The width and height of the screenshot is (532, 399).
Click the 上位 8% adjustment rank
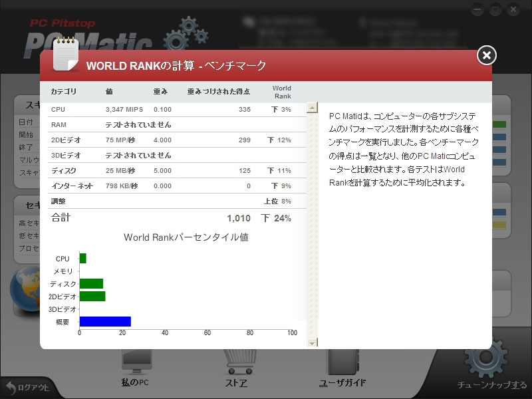[x=277, y=201]
